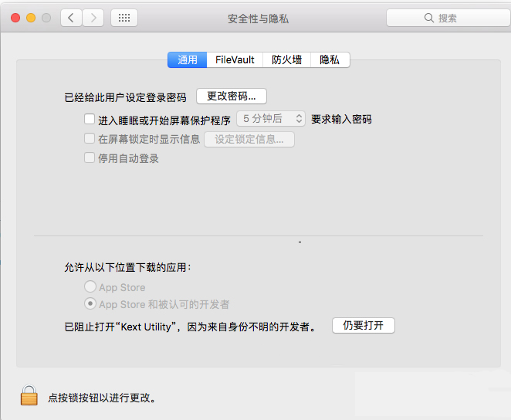
Task: Toggle 停用自动登录 checkbox
Action: 90,157
